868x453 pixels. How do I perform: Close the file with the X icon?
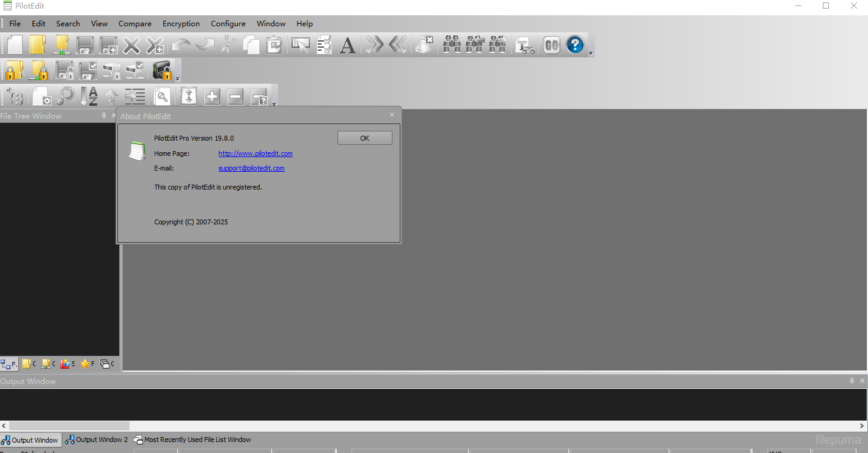pos(131,45)
